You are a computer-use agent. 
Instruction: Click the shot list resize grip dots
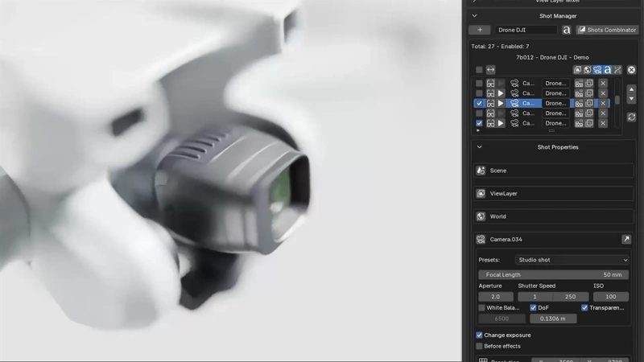click(x=551, y=131)
